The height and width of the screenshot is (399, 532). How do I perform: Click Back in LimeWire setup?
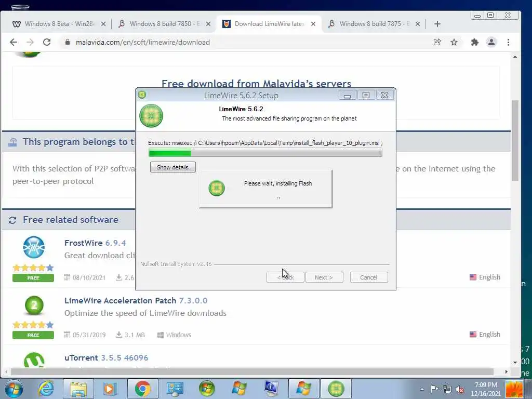pyautogui.click(x=285, y=277)
